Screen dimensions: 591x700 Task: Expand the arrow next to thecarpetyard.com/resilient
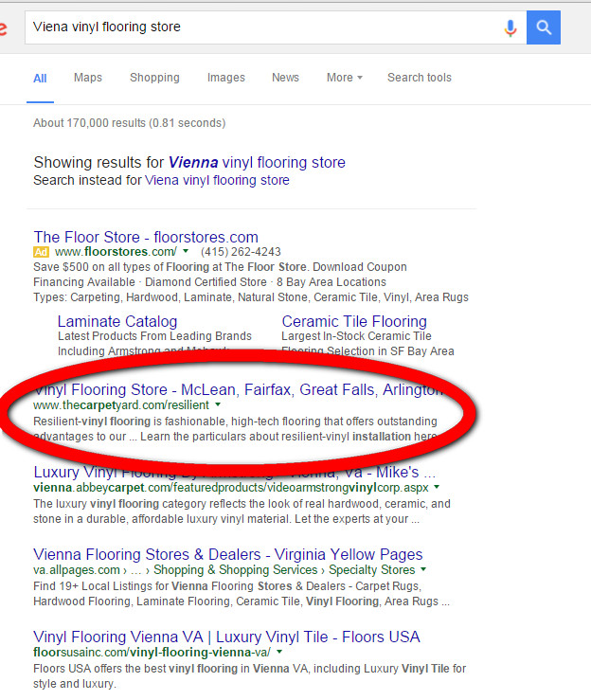coord(218,404)
